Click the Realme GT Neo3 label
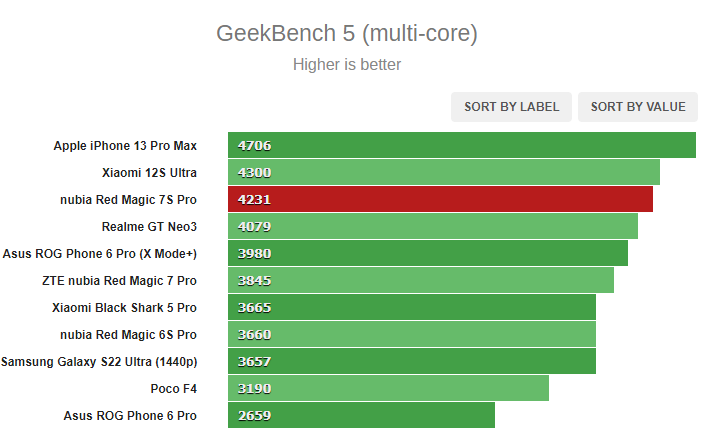Viewport: 702px width, 429px height. [149, 227]
